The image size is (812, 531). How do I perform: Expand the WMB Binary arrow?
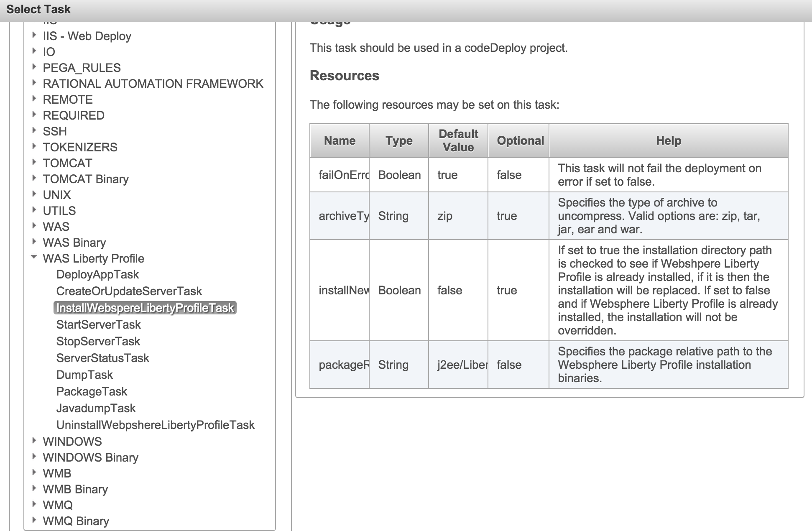[x=34, y=489]
